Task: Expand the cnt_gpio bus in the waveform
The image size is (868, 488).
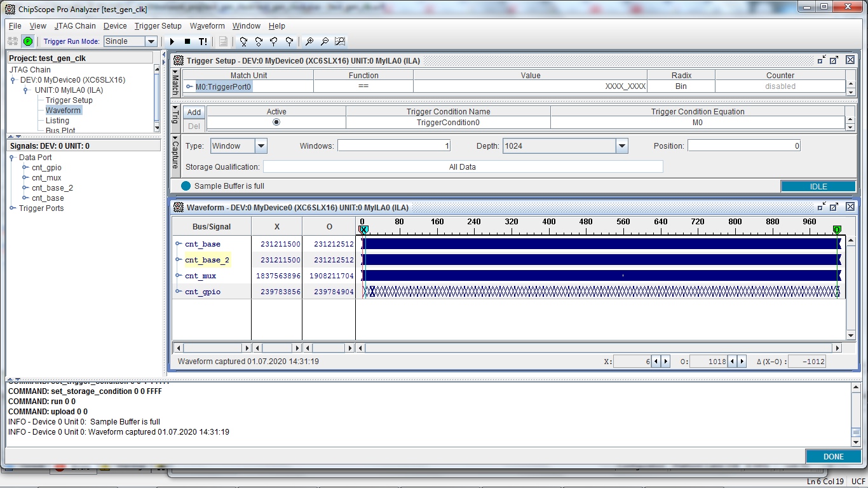Action: pos(179,292)
